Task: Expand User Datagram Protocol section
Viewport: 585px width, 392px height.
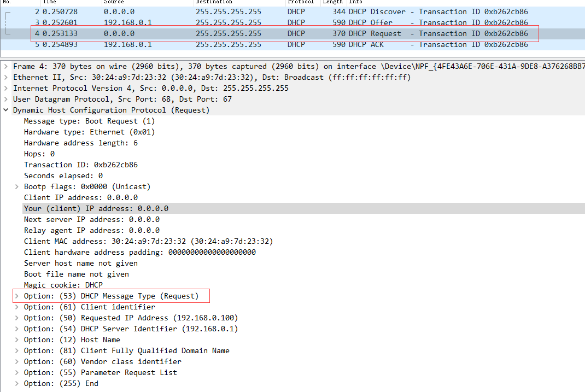Action: pyautogui.click(x=6, y=99)
